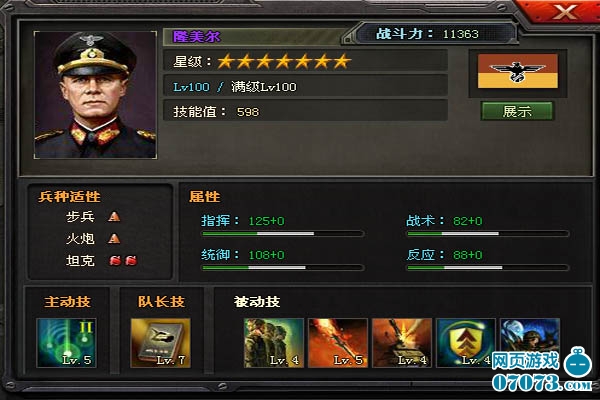This screenshot has height=400, width=600.
Task: Click Rommel's portrait image
Action: point(95,95)
